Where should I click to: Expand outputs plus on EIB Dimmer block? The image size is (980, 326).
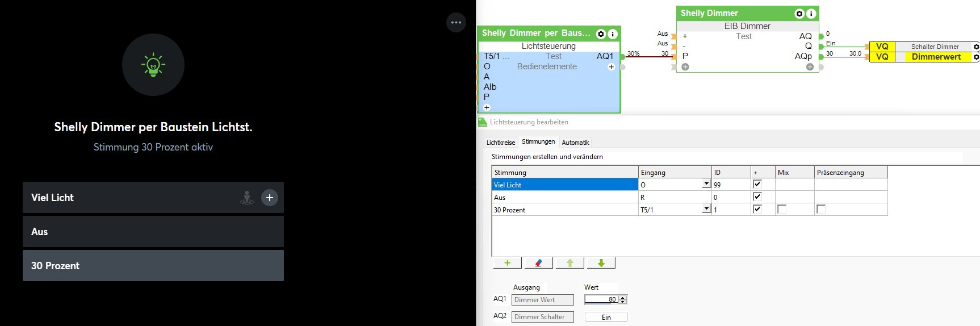(810, 67)
